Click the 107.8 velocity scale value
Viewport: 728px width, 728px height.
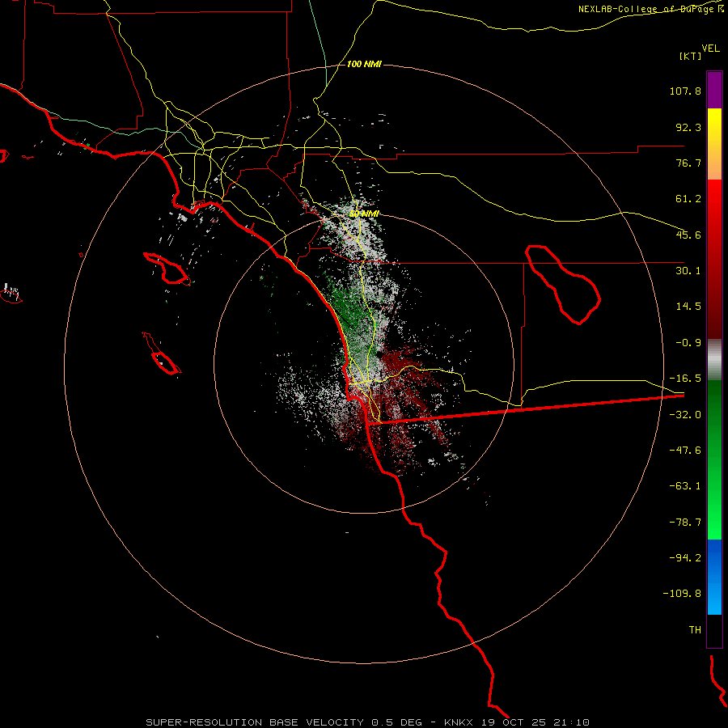(685, 91)
